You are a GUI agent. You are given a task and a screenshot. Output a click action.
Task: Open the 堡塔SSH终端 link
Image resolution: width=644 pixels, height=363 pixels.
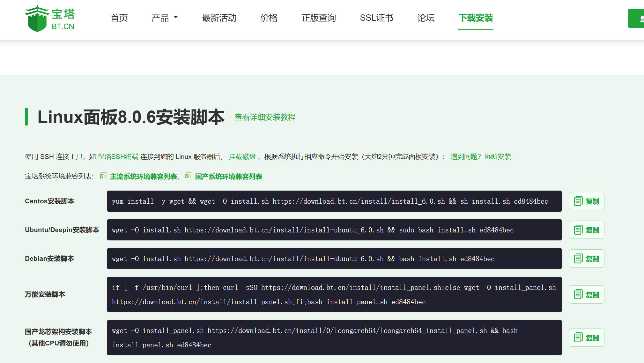118,157
